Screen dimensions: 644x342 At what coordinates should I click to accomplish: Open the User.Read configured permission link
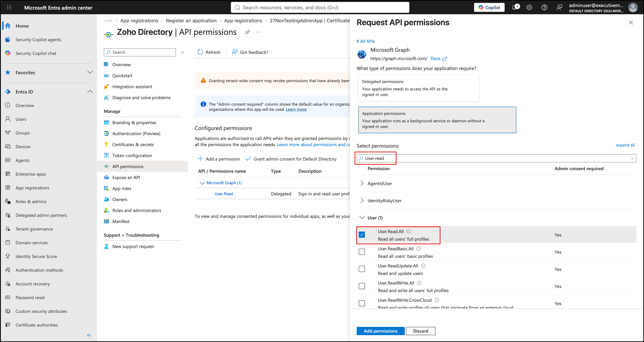(x=224, y=194)
